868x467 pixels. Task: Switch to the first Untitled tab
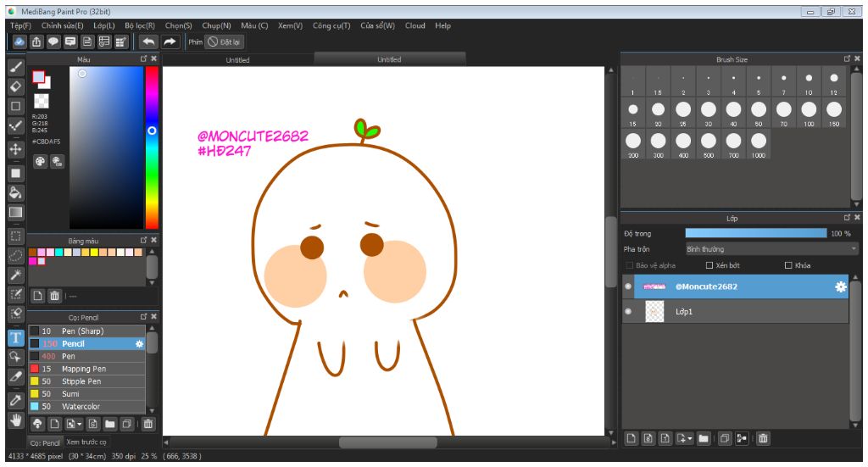[237, 60]
